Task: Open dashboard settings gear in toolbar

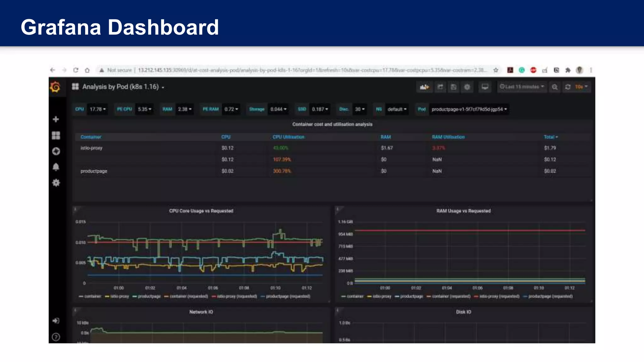Action: tap(467, 87)
